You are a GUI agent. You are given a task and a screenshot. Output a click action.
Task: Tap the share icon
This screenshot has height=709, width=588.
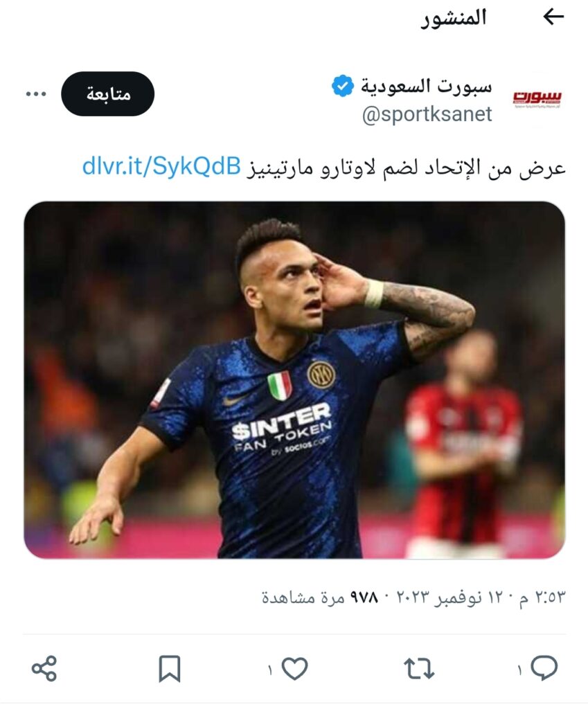point(44,668)
